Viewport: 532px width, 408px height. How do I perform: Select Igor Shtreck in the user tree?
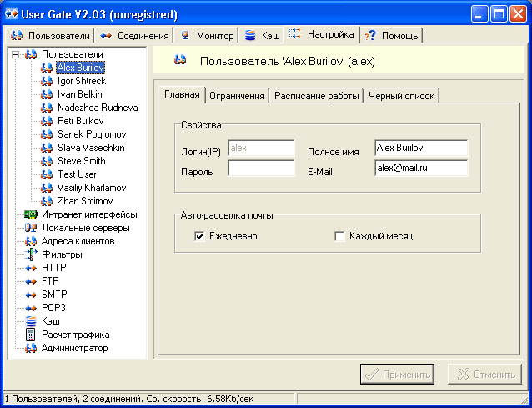[x=82, y=81]
